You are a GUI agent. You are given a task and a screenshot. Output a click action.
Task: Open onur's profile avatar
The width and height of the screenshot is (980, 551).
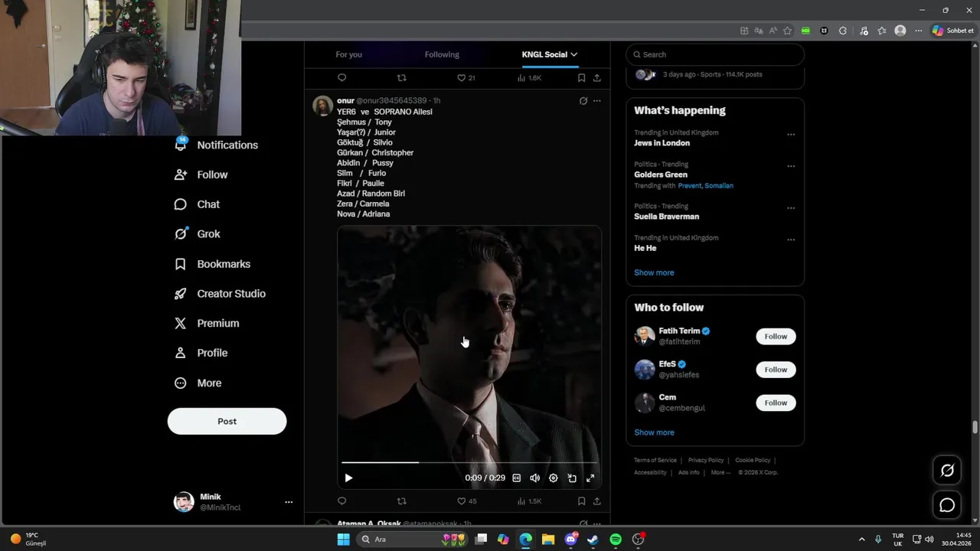click(x=322, y=106)
